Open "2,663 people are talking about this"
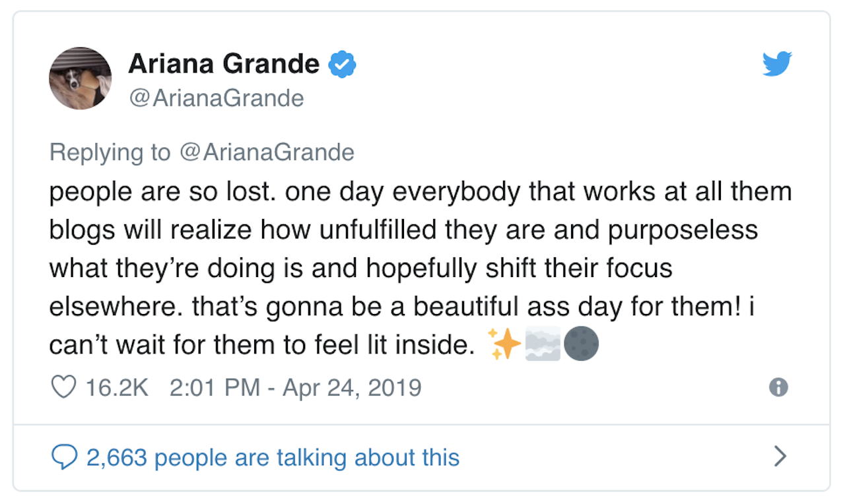Screen dimensions: 845x504 273,457
